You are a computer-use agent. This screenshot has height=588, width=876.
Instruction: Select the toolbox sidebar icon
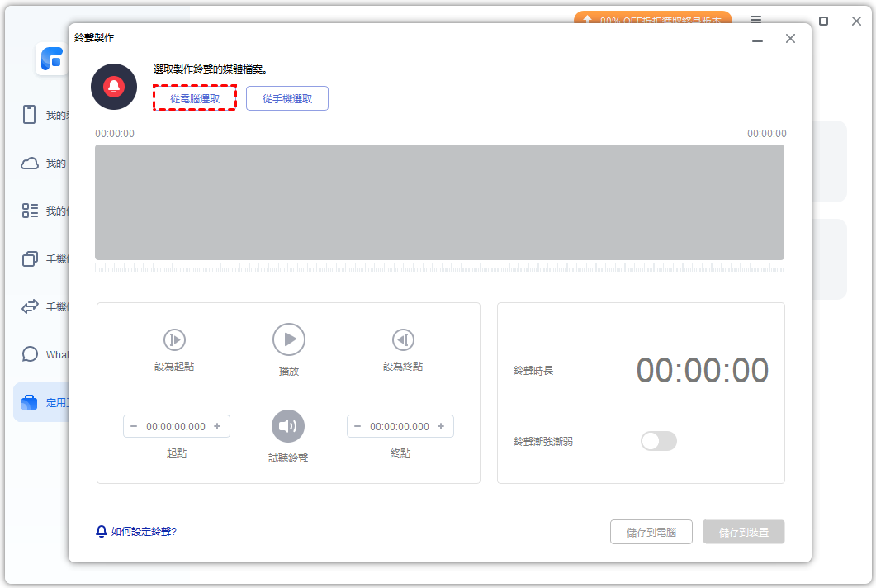[x=30, y=402]
